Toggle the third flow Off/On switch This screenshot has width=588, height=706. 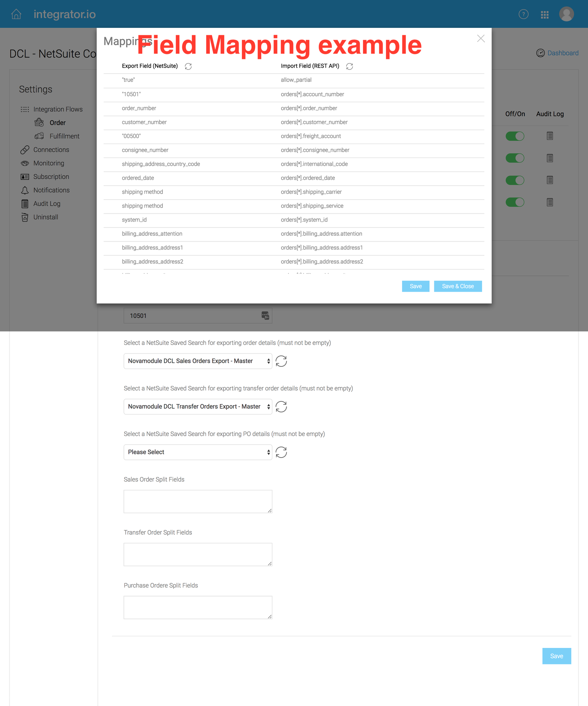515,180
